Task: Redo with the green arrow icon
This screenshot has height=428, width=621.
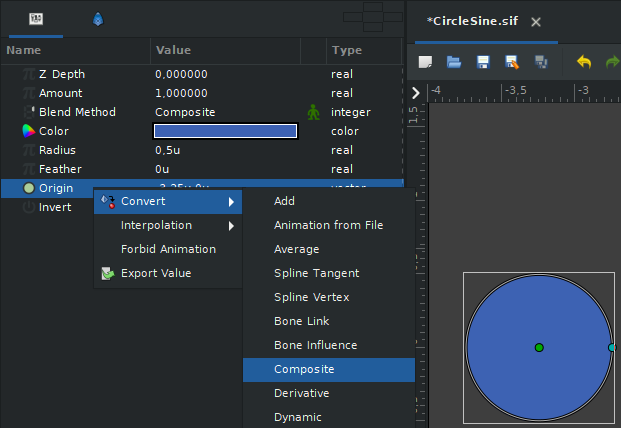Action: click(x=613, y=62)
